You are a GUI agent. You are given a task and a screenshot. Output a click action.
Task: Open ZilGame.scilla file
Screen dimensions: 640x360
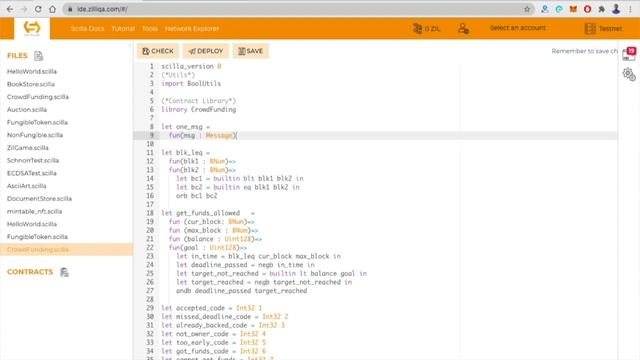[27, 147]
